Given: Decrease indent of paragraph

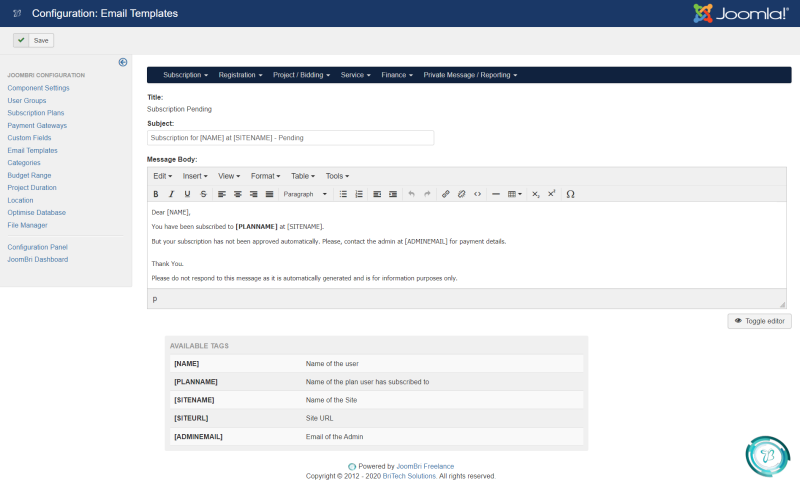Looking at the screenshot, I should (377, 194).
